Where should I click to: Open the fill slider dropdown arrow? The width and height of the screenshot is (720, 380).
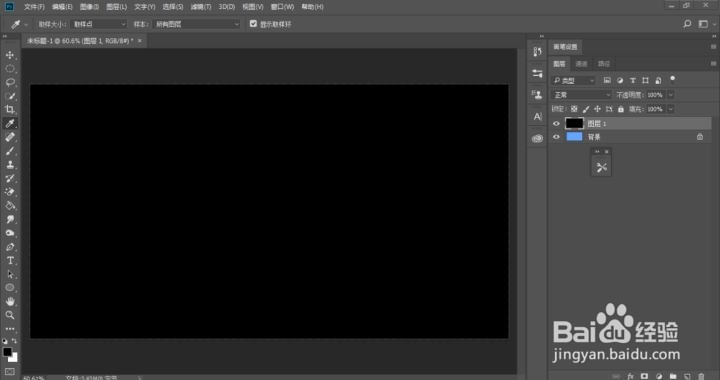point(670,109)
